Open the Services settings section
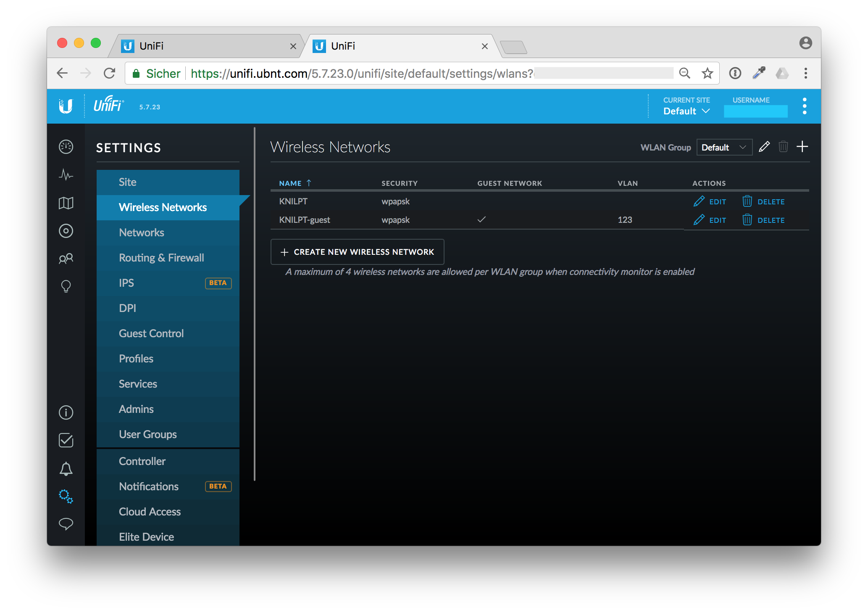This screenshot has height=613, width=868. click(x=168, y=384)
